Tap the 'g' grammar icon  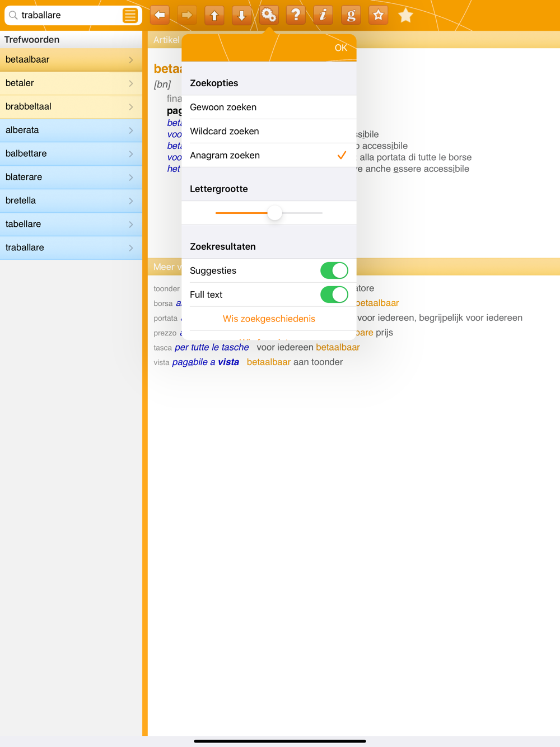point(351,15)
